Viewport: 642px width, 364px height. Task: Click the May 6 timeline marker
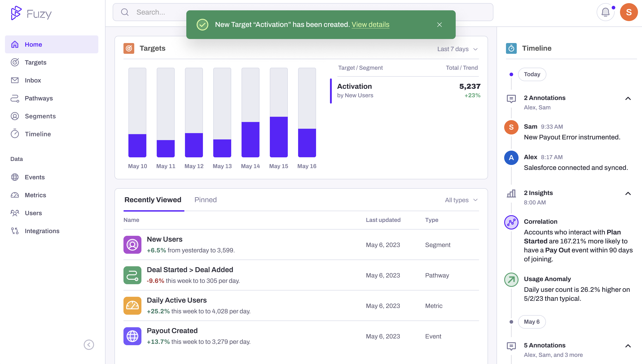532,321
